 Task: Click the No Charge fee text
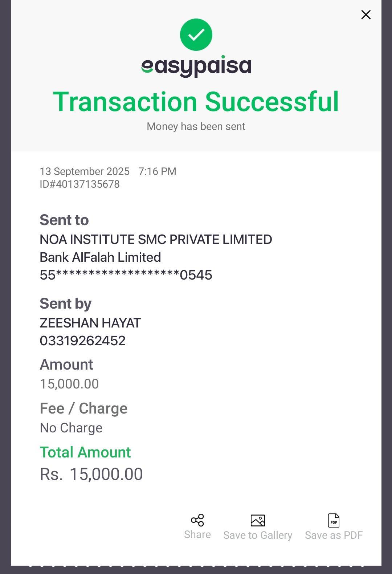tap(71, 428)
